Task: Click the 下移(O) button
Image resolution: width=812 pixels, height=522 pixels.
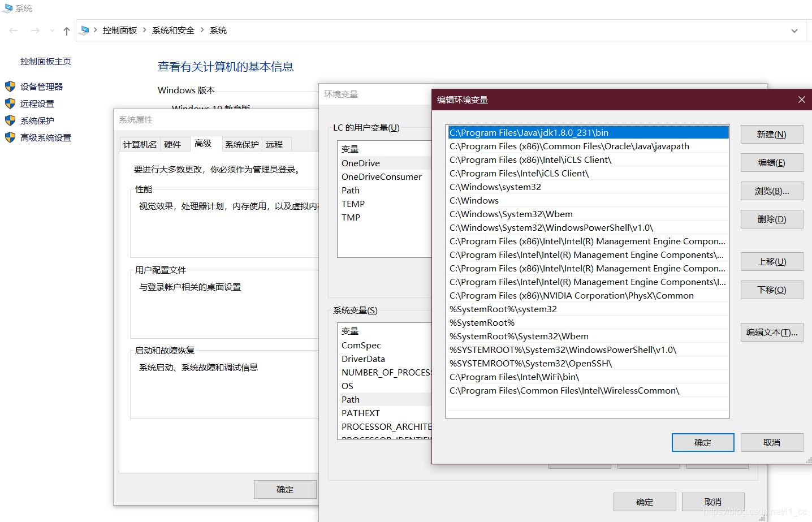Action: pos(772,290)
